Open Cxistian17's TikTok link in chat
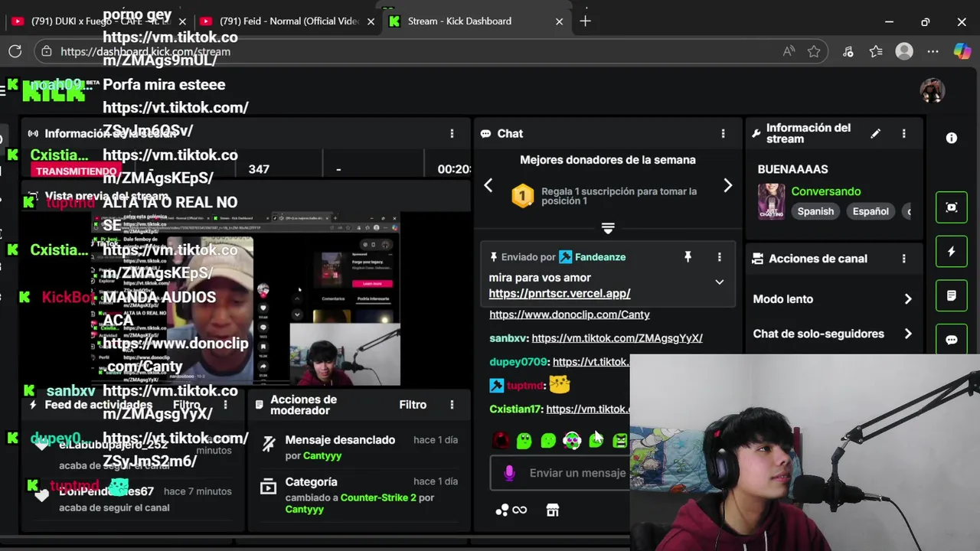 click(588, 409)
